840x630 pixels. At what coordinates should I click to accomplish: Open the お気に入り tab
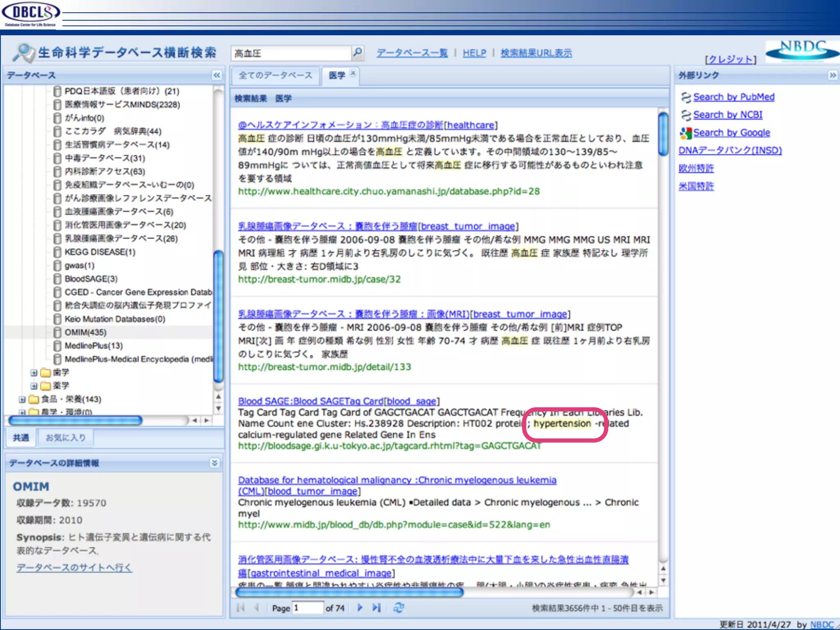(66, 438)
